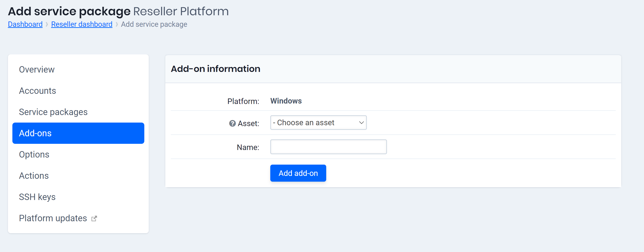Image resolution: width=644 pixels, height=252 pixels.
Task: Click the Add service package page title
Action: pos(69,11)
